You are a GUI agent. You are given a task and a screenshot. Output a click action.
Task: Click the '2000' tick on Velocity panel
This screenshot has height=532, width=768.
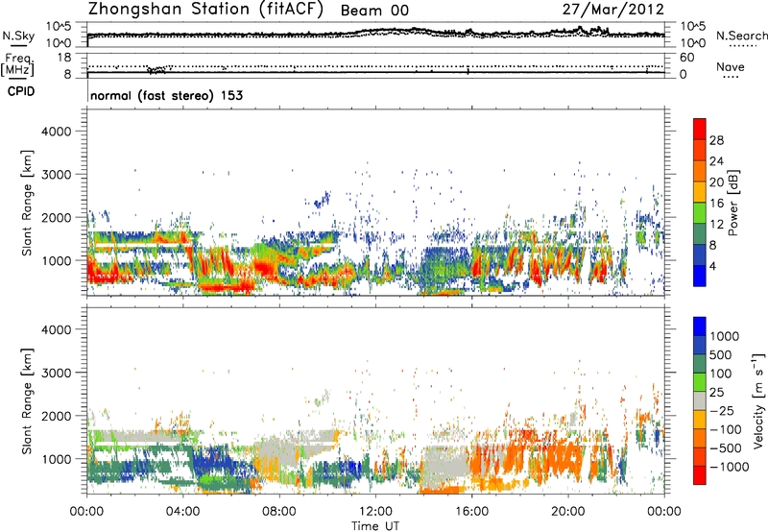coord(57,416)
